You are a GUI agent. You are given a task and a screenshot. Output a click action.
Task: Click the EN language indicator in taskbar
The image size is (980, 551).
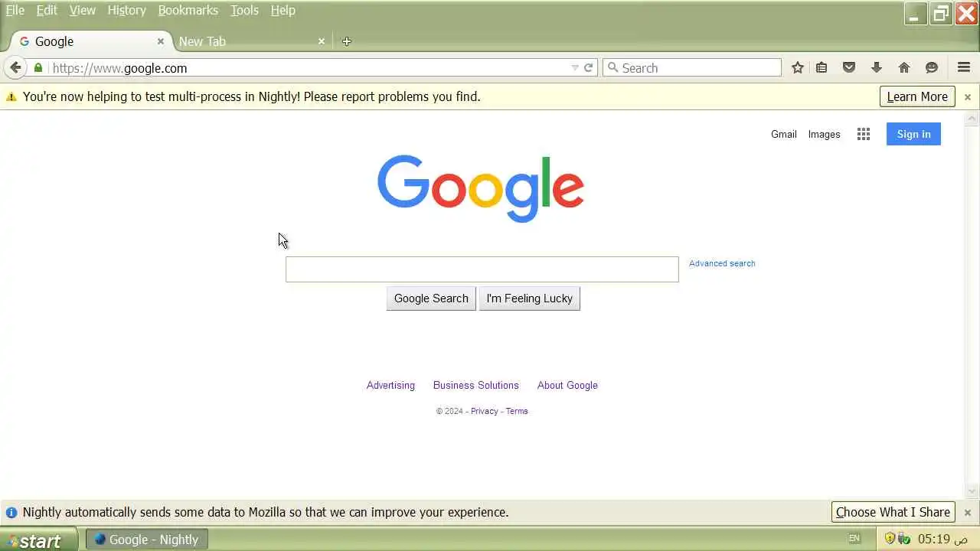coord(854,539)
